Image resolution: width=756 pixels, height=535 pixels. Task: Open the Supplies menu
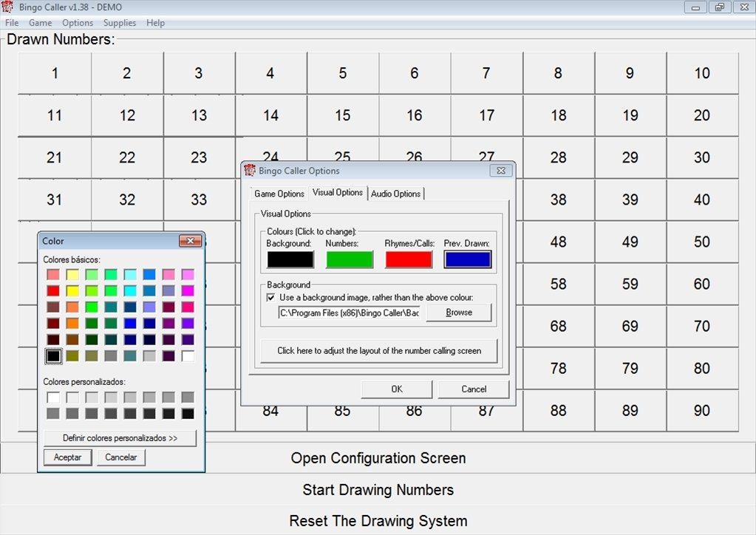pyautogui.click(x=119, y=23)
